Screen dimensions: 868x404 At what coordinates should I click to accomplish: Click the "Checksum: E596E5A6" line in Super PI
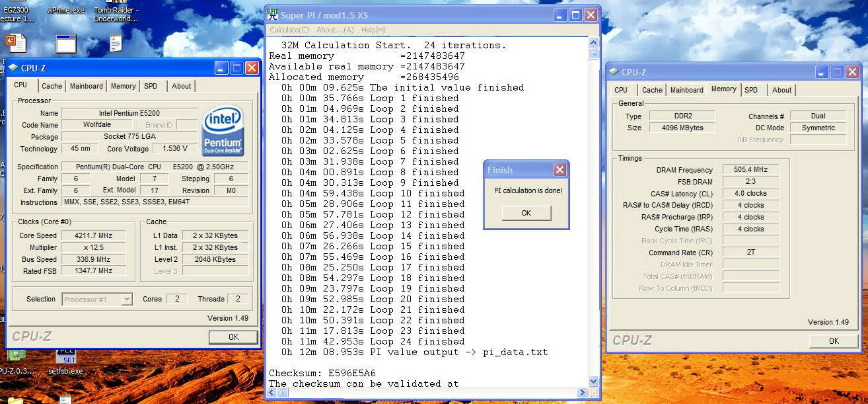322,373
